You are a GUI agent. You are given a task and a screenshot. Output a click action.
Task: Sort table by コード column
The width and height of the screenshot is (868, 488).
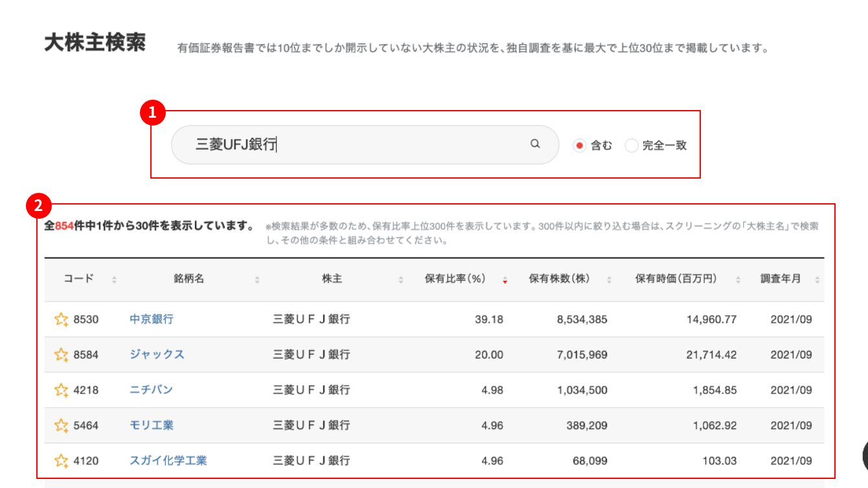tap(115, 280)
